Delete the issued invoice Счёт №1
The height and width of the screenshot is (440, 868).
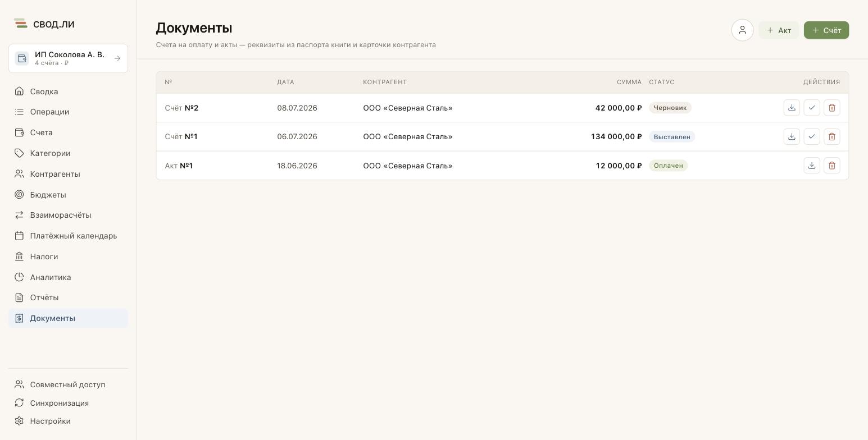[832, 136]
